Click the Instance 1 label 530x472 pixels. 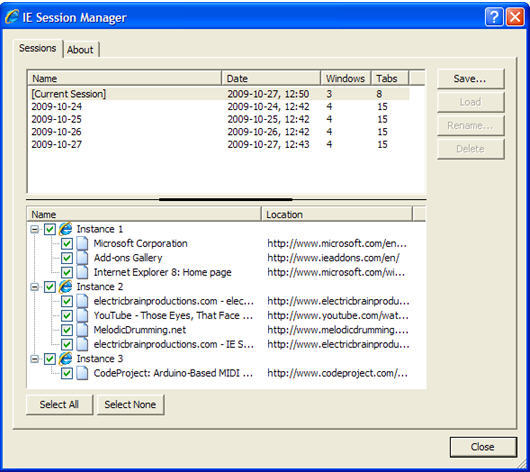(x=100, y=229)
